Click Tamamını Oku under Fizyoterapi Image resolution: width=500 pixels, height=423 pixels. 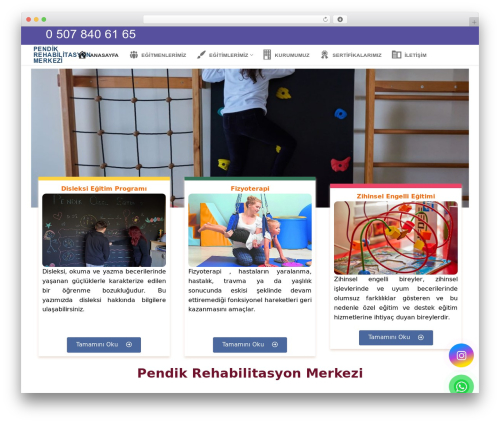coord(250,345)
